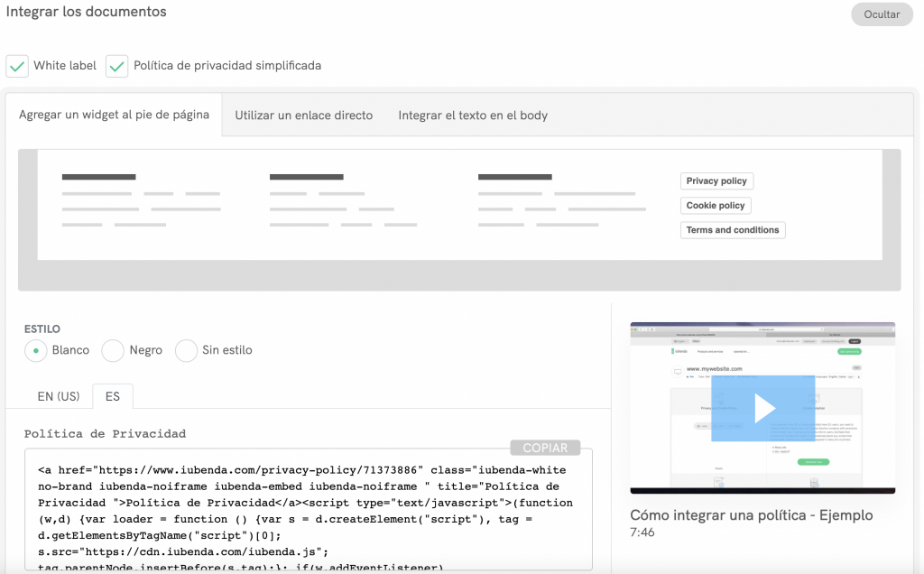This screenshot has height=574, width=924.
Task: Select the Sin estilo option
Action: pos(187,350)
